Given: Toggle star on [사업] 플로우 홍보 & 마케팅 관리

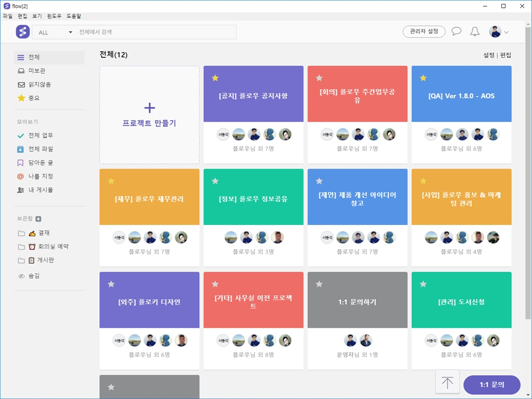Looking at the screenshot, I should tap(423, 181).
